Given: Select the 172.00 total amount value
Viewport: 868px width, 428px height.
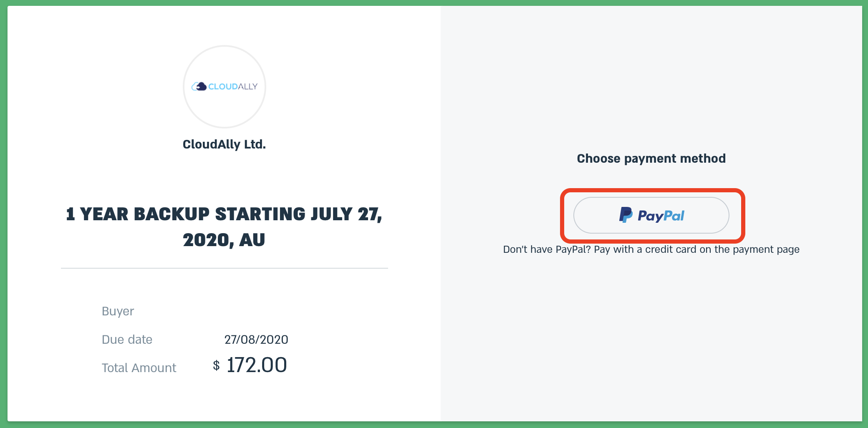Looking at the screenshot, I should 257,365.
